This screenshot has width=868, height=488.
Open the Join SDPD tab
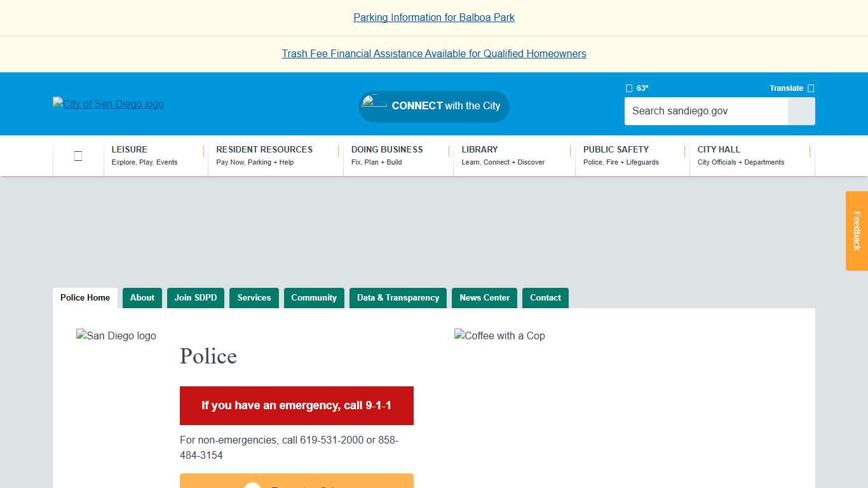(196, 297)
